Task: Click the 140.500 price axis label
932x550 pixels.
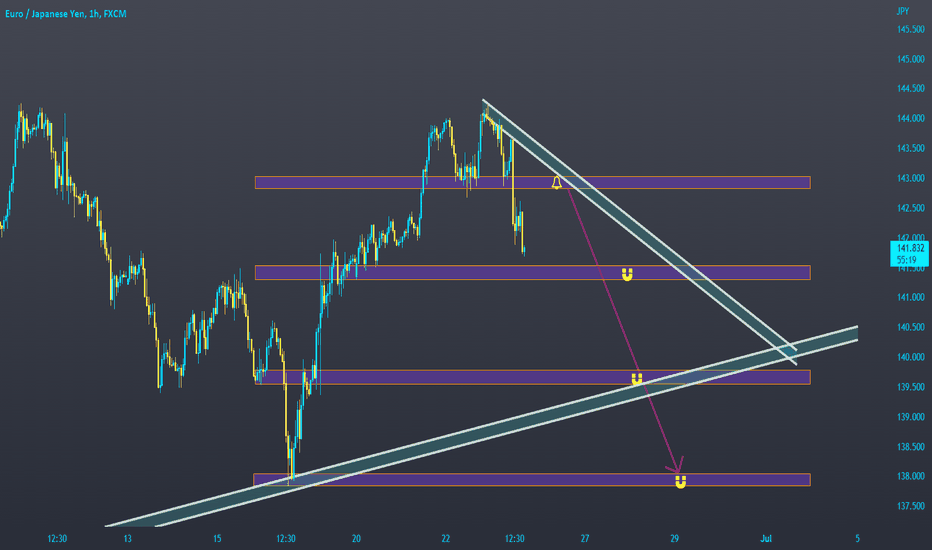Action: (x=911, y=327)
